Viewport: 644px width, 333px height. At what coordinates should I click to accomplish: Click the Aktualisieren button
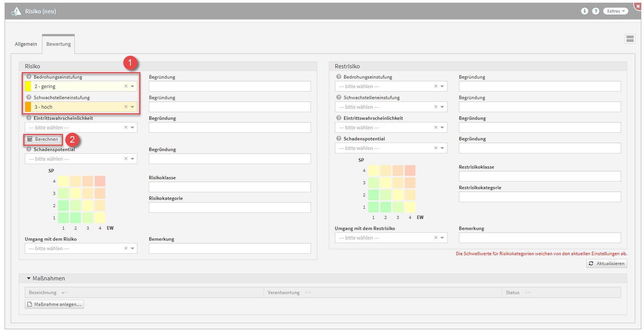[607, 264]
